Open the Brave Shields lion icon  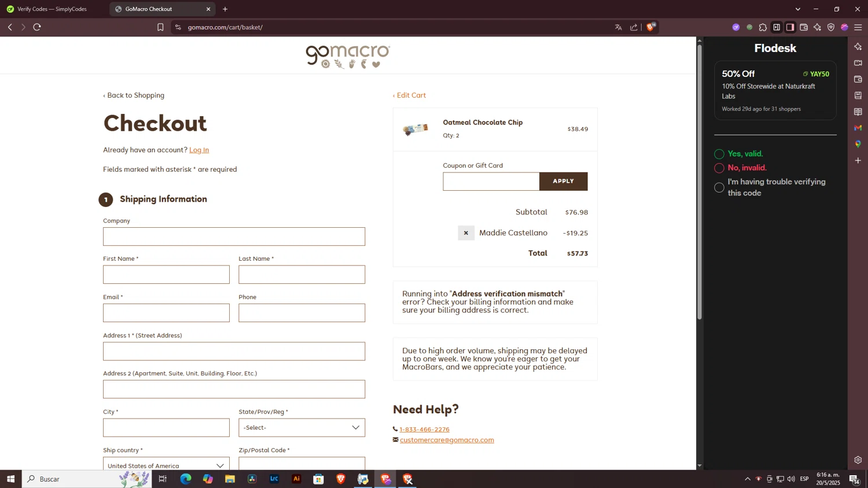tap(651, 27)
